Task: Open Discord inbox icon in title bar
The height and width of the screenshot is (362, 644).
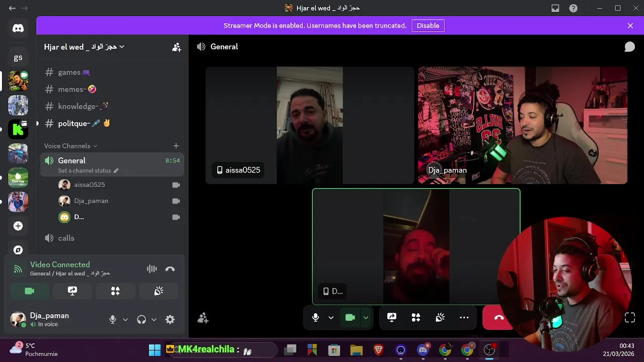Action: 555,8
